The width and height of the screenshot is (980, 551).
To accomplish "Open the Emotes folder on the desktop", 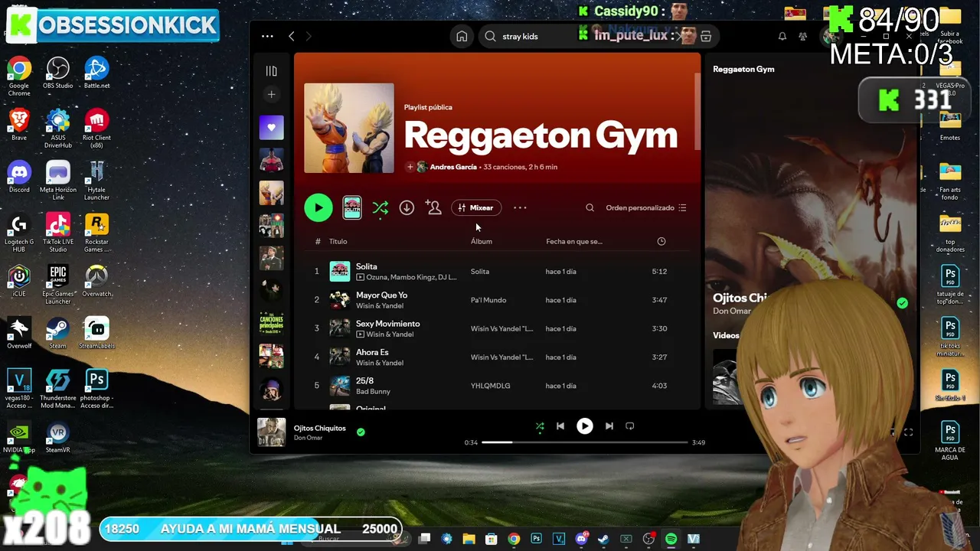I will 950,126.
